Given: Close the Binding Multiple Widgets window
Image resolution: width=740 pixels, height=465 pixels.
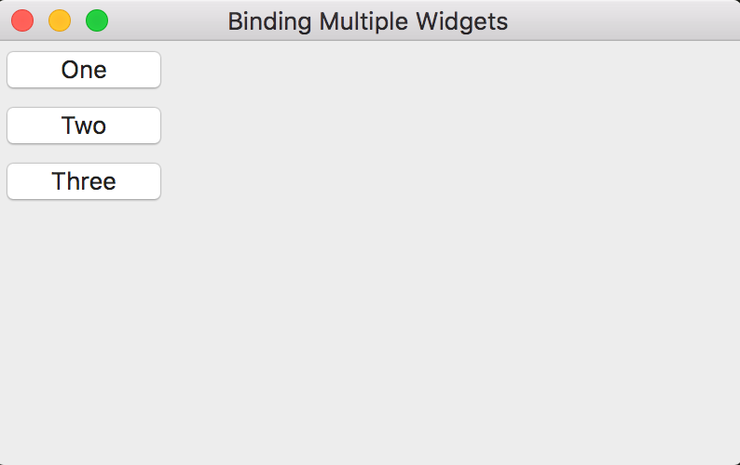Looking at the screenshot, I should [x=22, y=20].
